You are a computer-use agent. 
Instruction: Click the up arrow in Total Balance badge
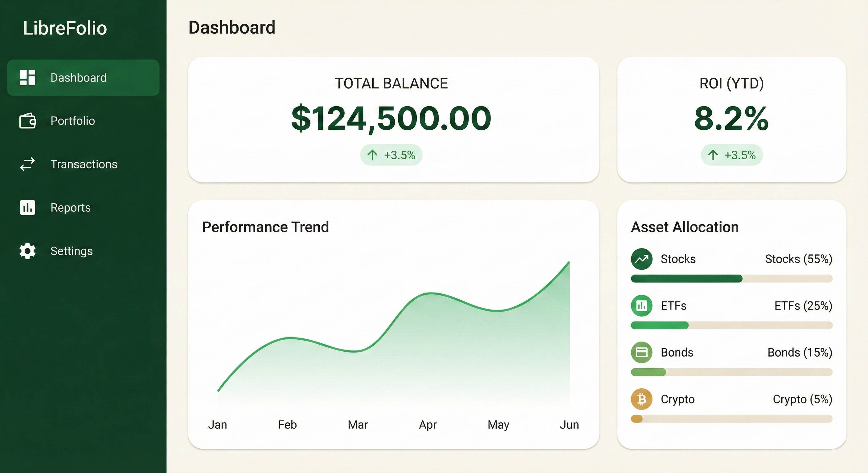point(372,155)
